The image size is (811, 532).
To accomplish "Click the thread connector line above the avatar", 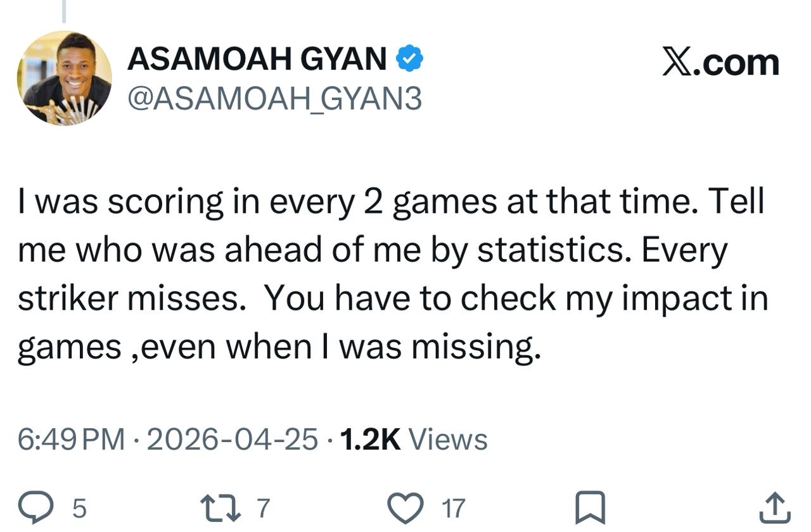I will (63, 11).
